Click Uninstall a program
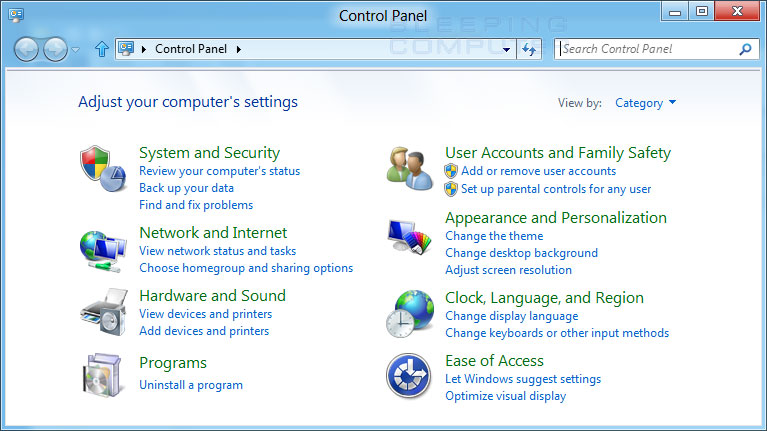Screen dimensions: 767x431 191,385
